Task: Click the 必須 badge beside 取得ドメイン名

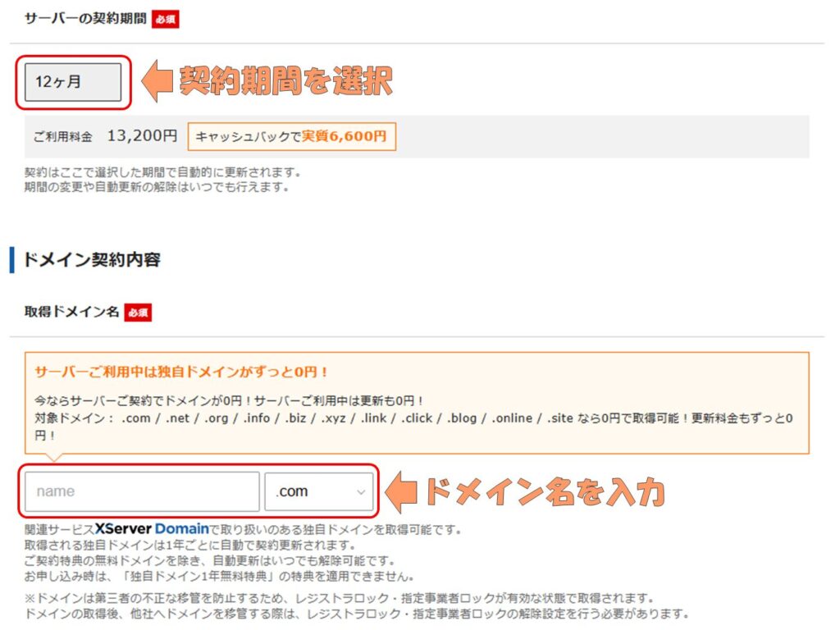Action: (x=138, y=313)
